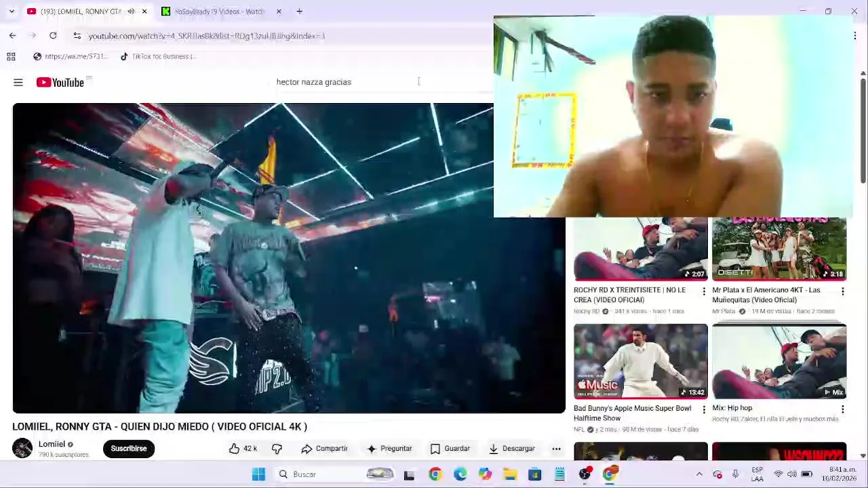Select the youtube.com address bar URL
The image size is (868, 488).
click(x=207, y=35)
